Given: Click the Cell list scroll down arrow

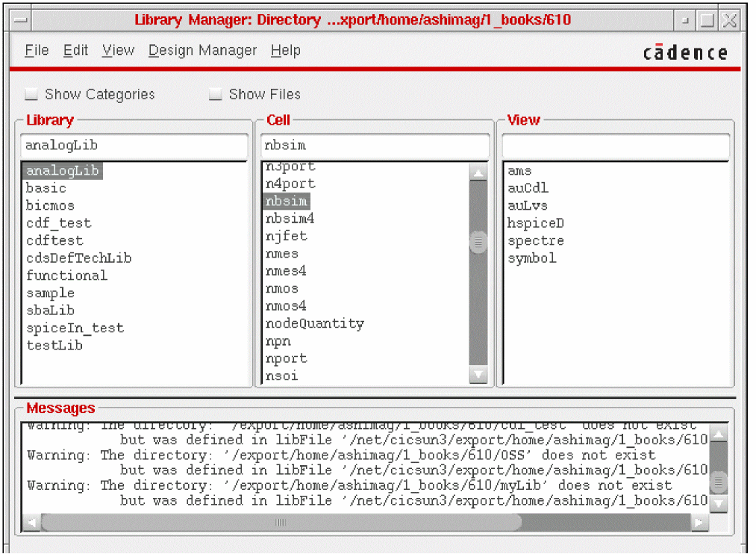Looking at the screenshot, I should coord(478,376).
